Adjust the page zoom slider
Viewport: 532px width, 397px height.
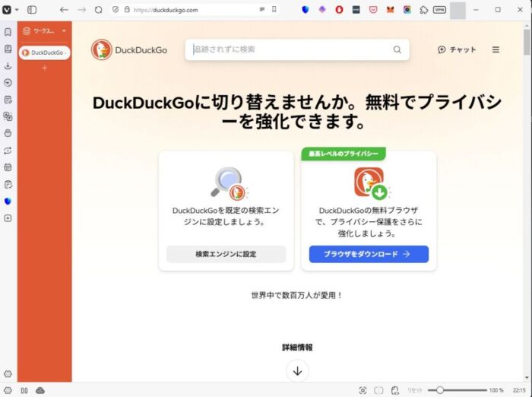click(x=457, y=390)
